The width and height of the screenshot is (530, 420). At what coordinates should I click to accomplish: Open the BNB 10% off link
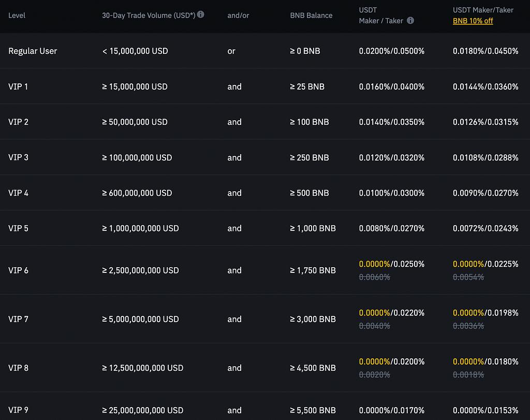pyautogui.click(x=473, y=21)
